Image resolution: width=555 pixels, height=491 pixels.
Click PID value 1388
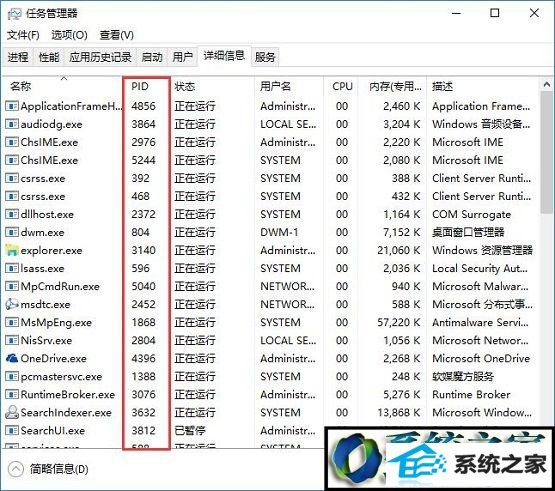click(143, 376)
